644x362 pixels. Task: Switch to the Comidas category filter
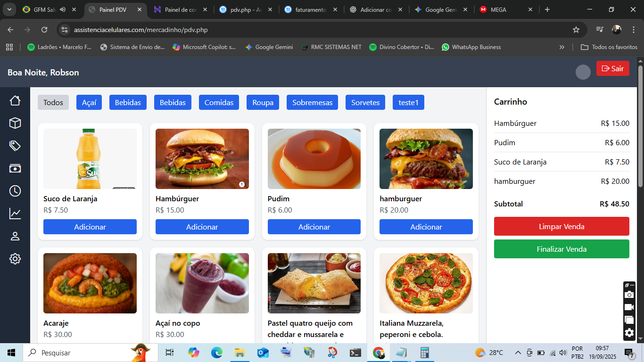[219, 102]
